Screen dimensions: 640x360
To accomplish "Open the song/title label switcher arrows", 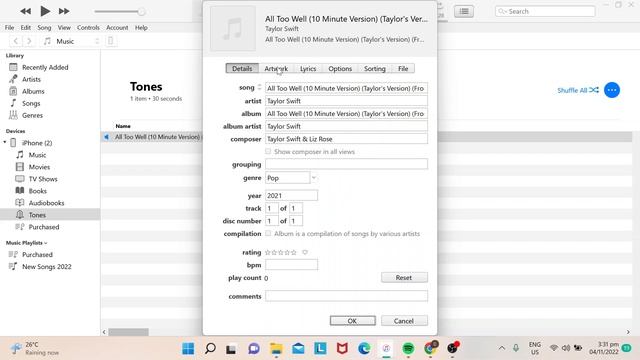I will 259,87.
